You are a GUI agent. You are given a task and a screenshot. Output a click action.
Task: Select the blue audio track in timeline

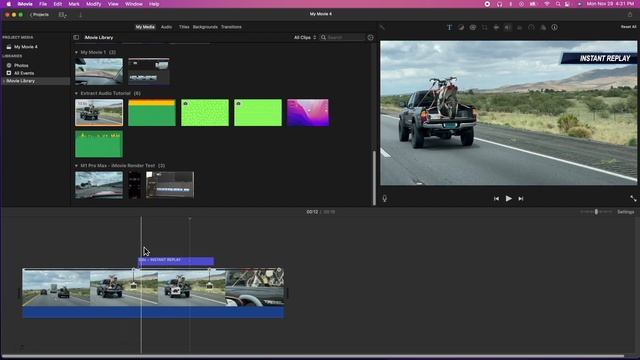[x=153, y=312]
